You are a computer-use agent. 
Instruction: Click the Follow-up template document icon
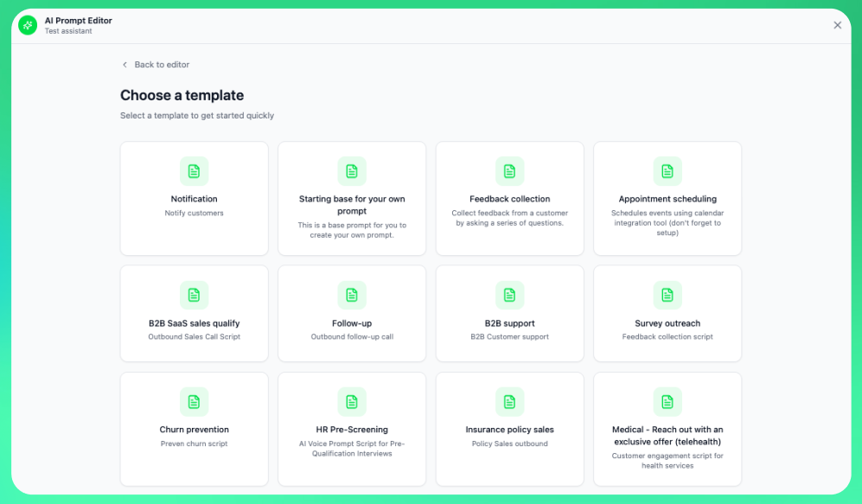pyautogui.click(x=351, y=295)
